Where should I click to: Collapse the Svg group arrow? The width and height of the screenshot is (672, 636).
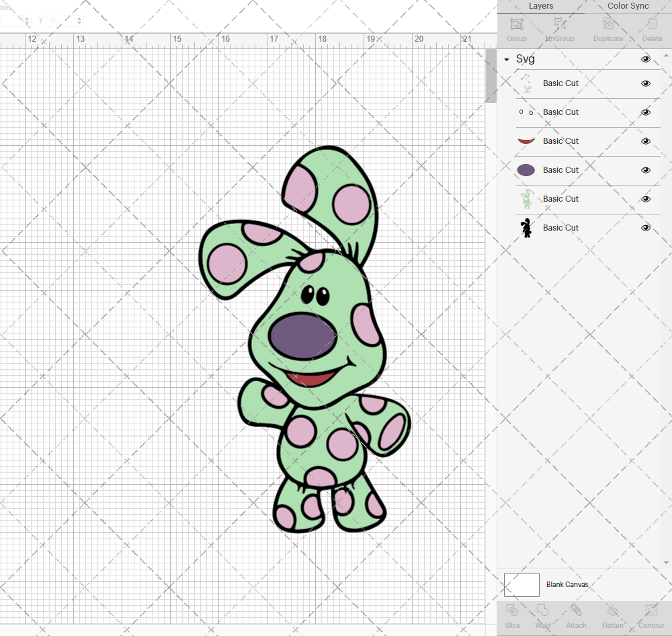[507, 60]
